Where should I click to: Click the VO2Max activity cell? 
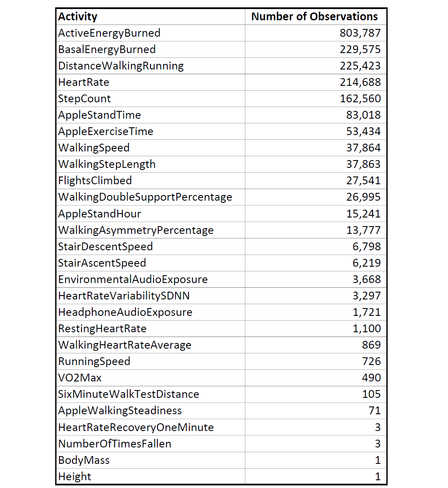point(150,378)
